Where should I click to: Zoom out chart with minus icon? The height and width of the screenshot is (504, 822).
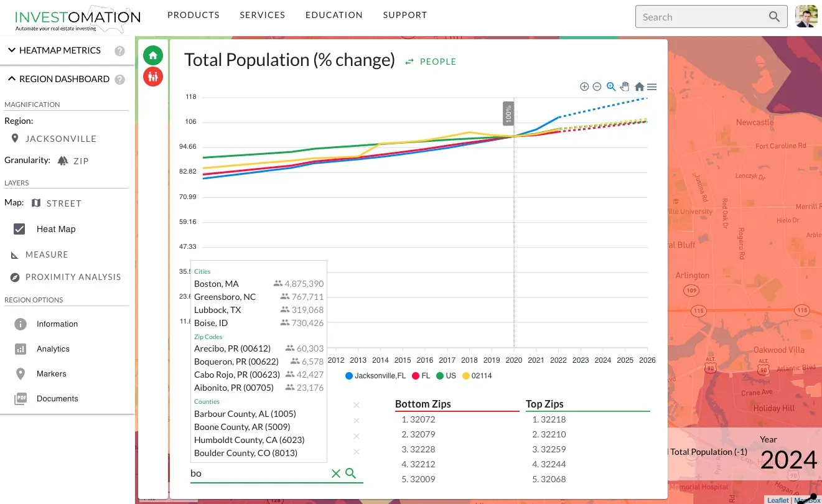pyautogui.click(x=597, y=87)
